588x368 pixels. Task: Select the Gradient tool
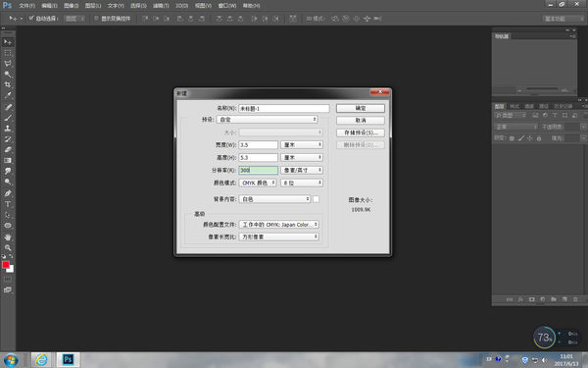(x=8, y=160)
